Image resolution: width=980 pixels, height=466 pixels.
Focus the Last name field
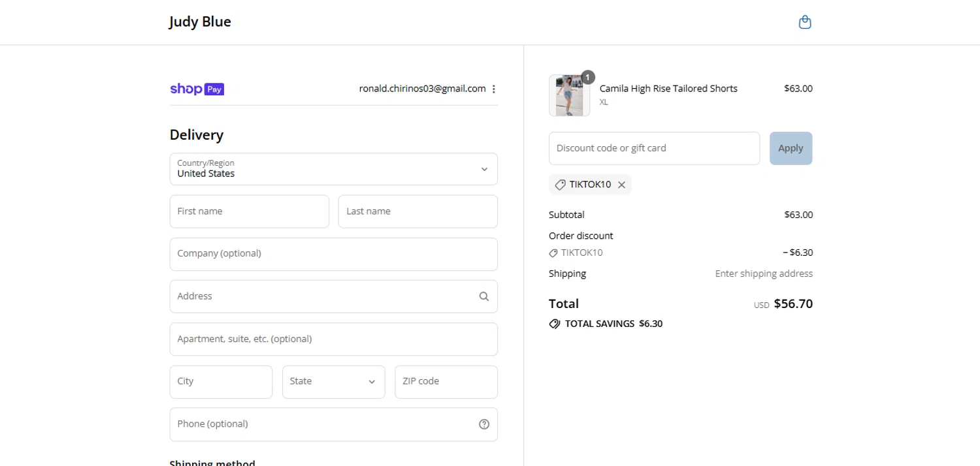click(417, 211)
